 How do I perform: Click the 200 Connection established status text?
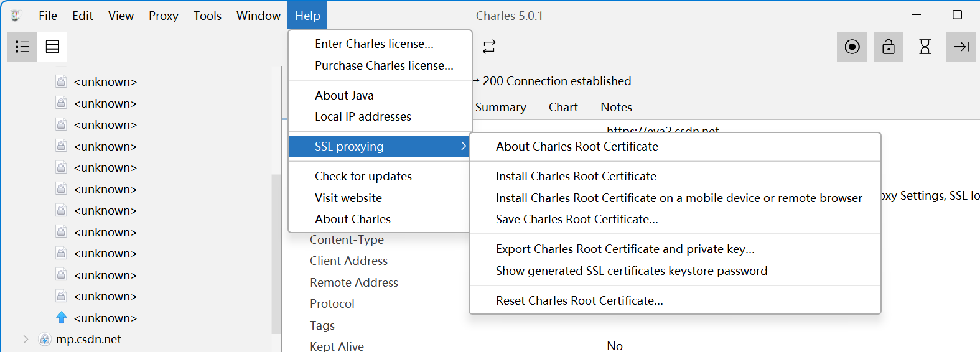coord(557,81)
